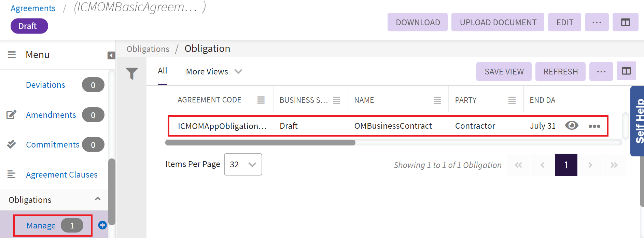Image resolution: width=644 pixels, height=238 pixels.
Task: Open Items Per Page dropdown
Action: (x=243, y=165)
